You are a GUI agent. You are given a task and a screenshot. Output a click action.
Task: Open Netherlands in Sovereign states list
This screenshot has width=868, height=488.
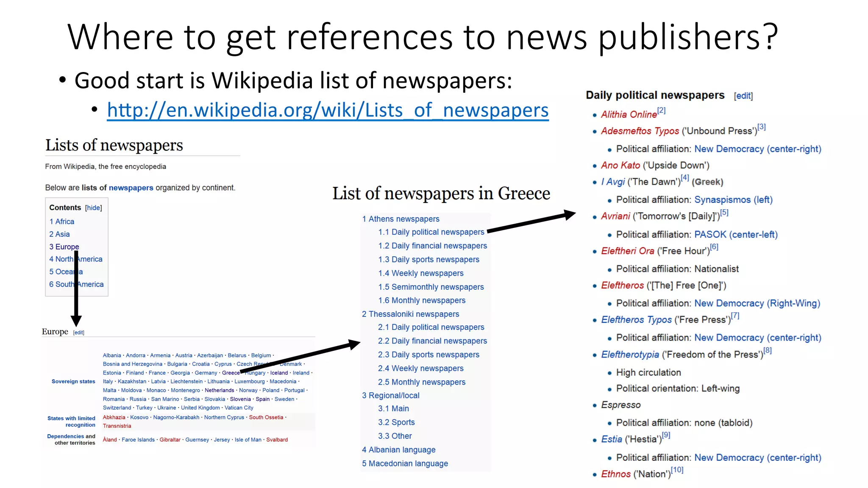coord(219,390)
